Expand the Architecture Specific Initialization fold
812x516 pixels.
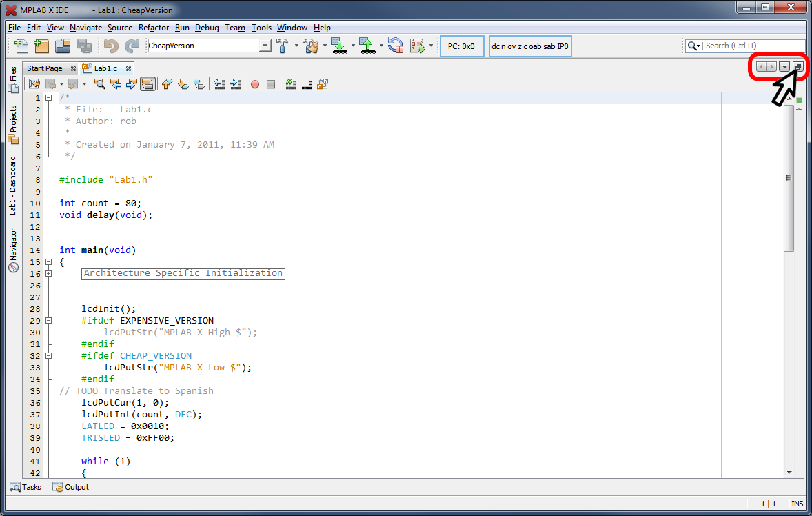[48, 274]
